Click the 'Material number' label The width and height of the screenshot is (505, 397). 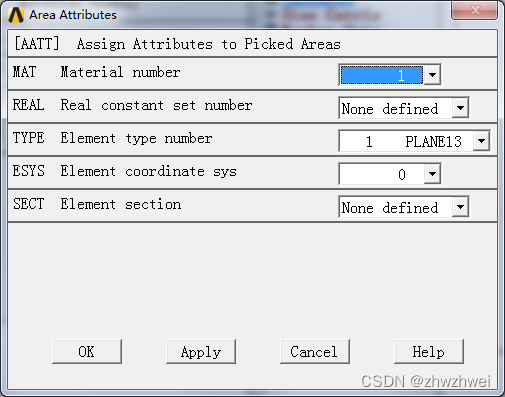[x=120, y=72]
